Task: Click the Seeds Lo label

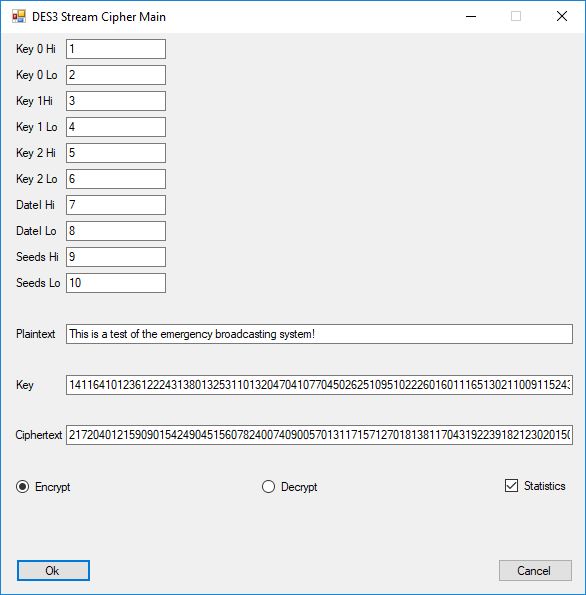Action: tap(38, 283)
